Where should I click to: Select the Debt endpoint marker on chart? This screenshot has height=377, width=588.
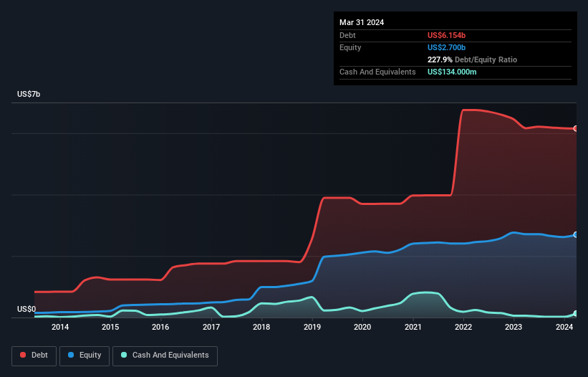pos(576,129)
